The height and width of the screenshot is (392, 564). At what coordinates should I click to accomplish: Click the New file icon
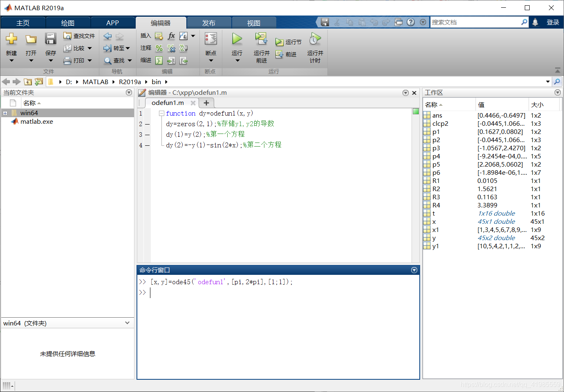coord(11,39)
